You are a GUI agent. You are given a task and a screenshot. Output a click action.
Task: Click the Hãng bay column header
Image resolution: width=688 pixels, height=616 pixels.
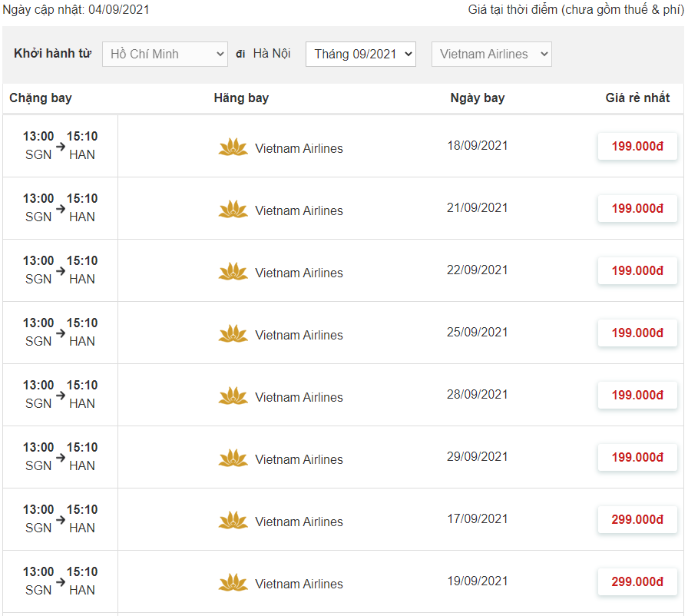[241, 98]
